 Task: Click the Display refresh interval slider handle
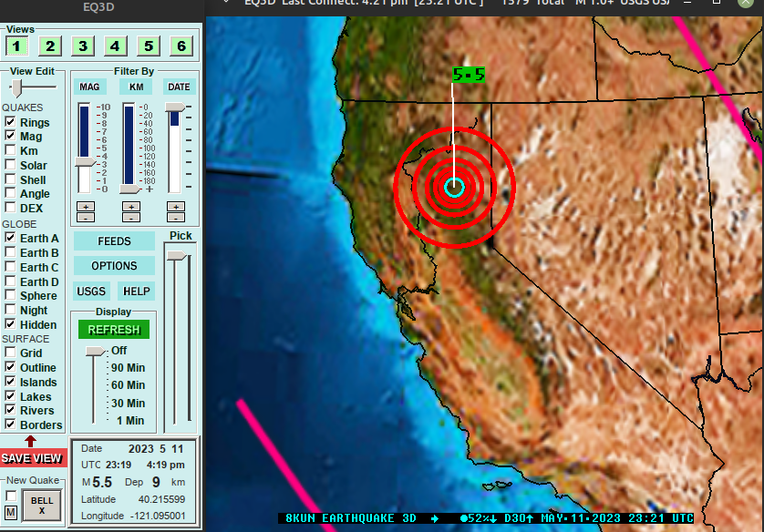(x=95, y=351)
